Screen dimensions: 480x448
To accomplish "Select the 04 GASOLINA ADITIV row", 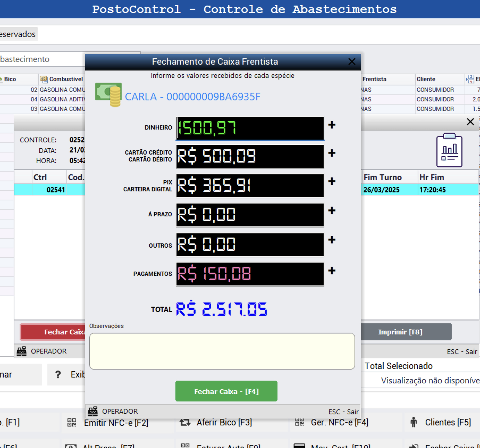I will point(43,99).
